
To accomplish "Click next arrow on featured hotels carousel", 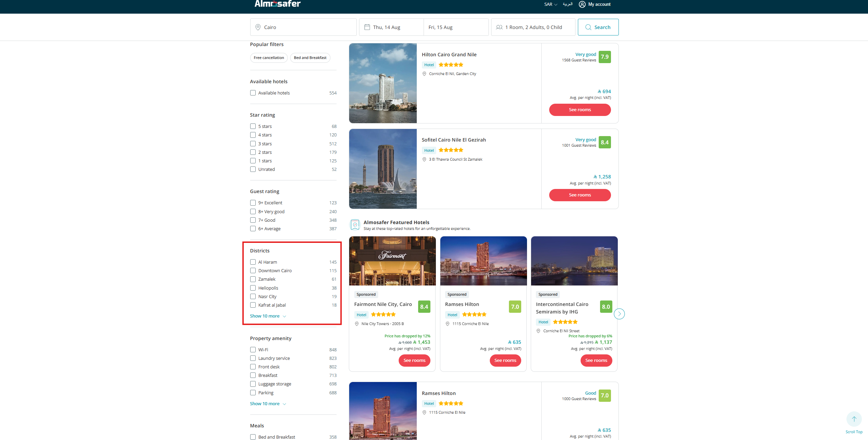I will [x=619, y=314].
